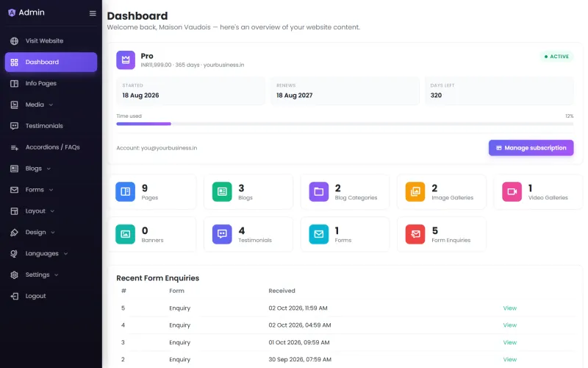Image resolution: width=588 pixels, height=368 pixels.
Task: Open the Testimonials menu item
Action: click(51, 126)
